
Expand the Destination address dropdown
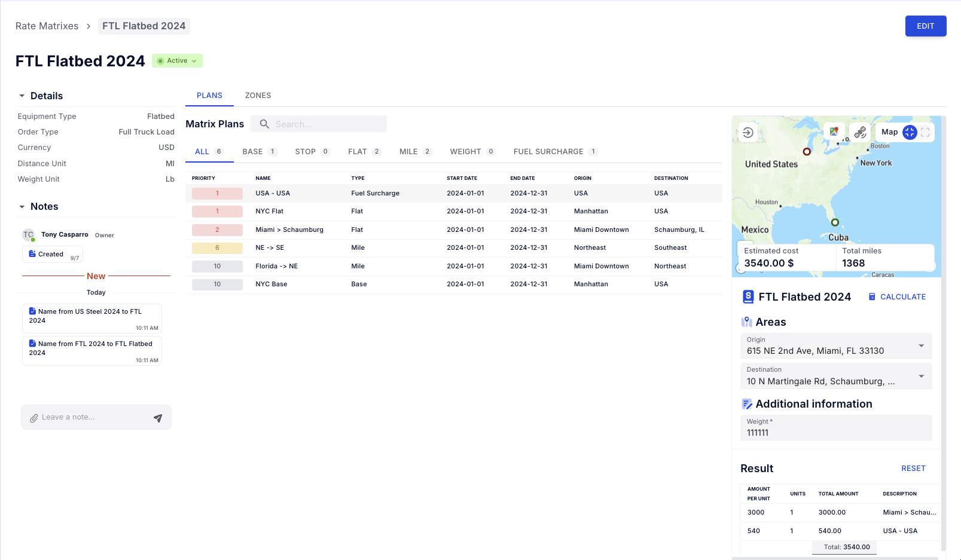pyautogui.click(x=921, y=376)
